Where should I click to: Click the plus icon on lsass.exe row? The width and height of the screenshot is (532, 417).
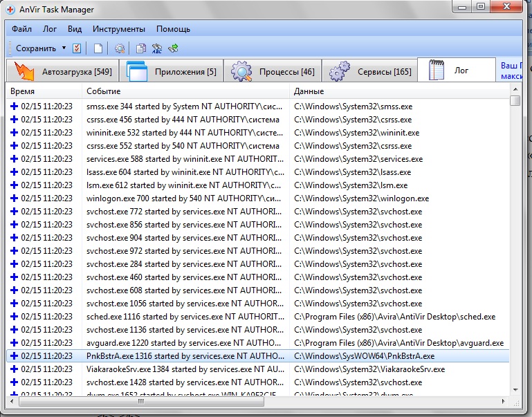[x=14, y=172]
